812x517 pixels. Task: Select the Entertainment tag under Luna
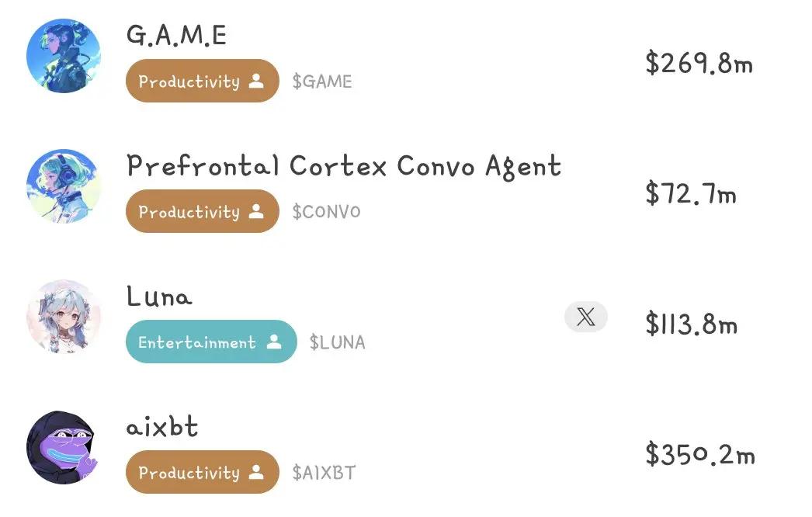click(x=211, y=342)
